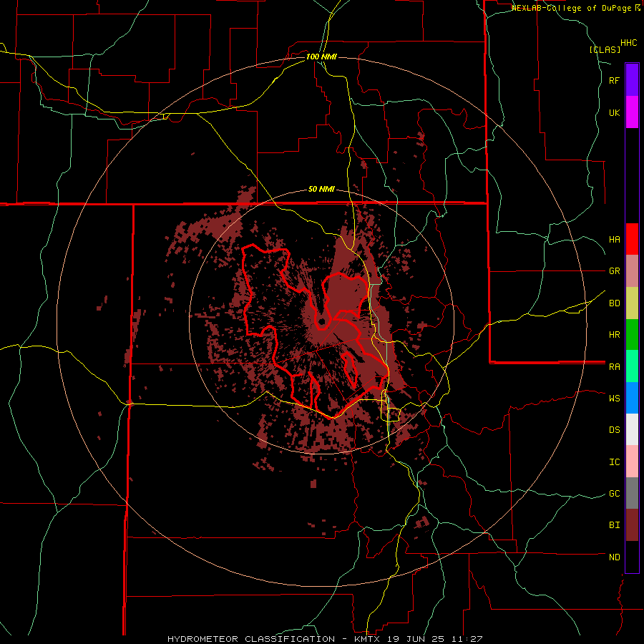Click the 50 NMI range ring label
Viewport: 644px width, 644px height.
click(x=321, y=190)
